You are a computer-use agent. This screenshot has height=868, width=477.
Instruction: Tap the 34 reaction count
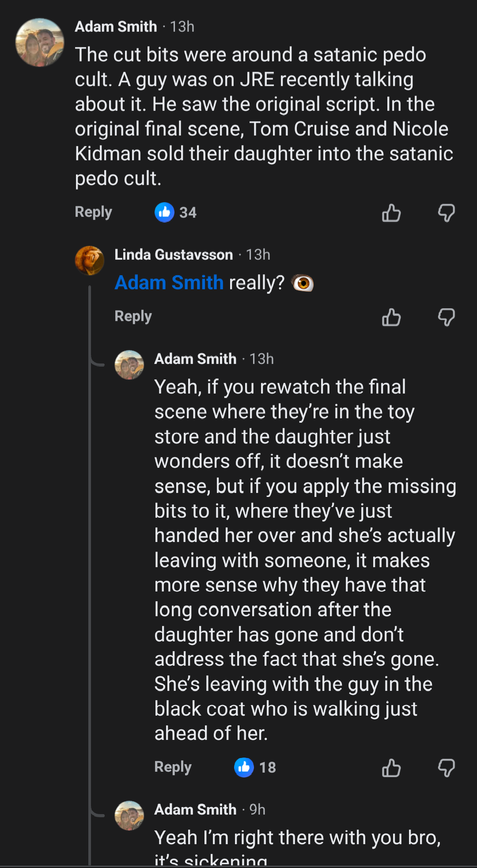tap(188, 212)
